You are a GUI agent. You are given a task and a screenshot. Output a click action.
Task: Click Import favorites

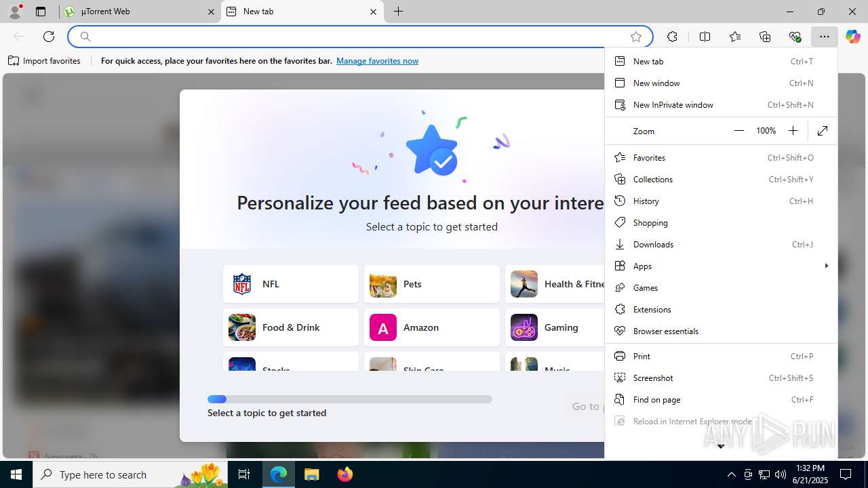click(x=44, y=61)
